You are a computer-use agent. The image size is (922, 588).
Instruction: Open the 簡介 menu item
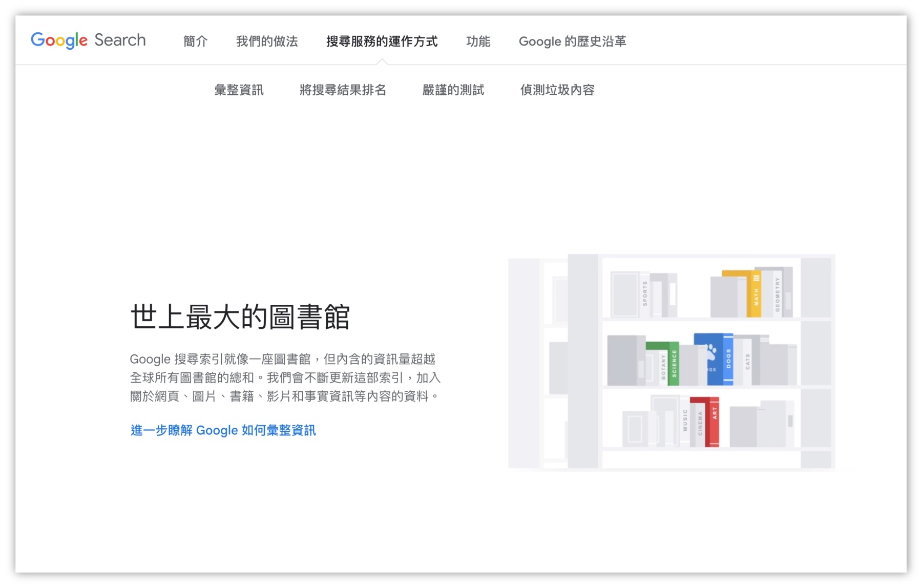(x=195, y=41)
